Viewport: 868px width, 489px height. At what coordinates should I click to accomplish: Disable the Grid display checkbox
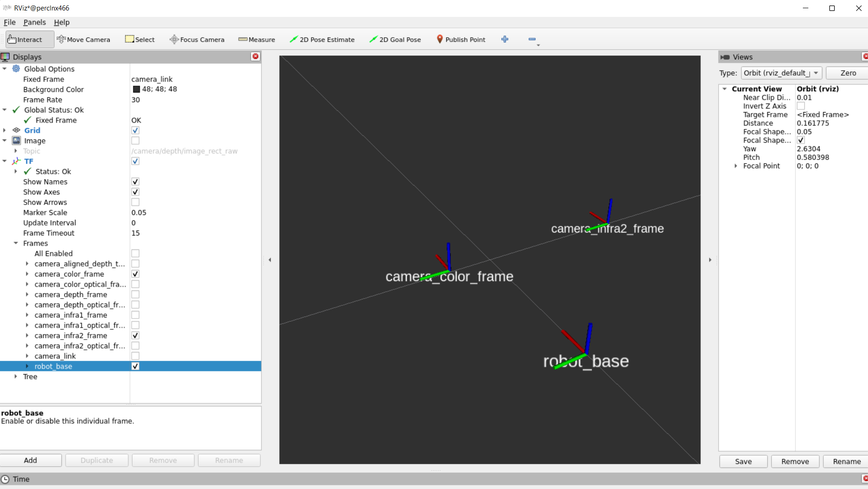click(x=135, y=130)
